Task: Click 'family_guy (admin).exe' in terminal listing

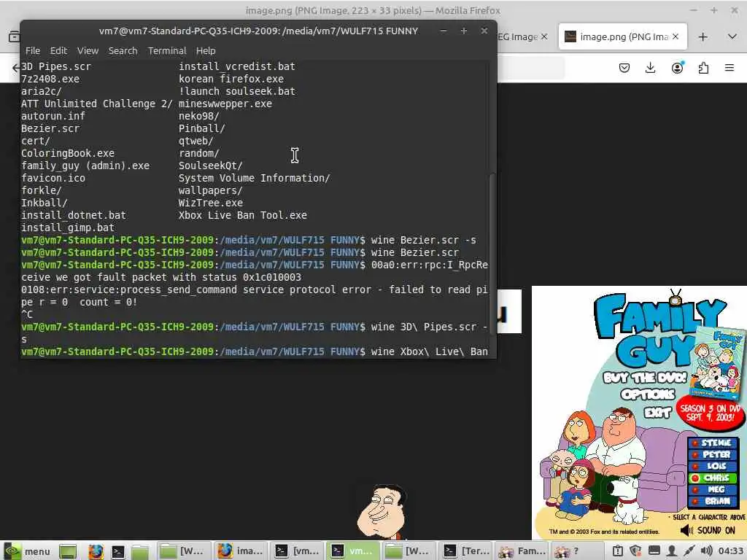Action: (85, 166)
